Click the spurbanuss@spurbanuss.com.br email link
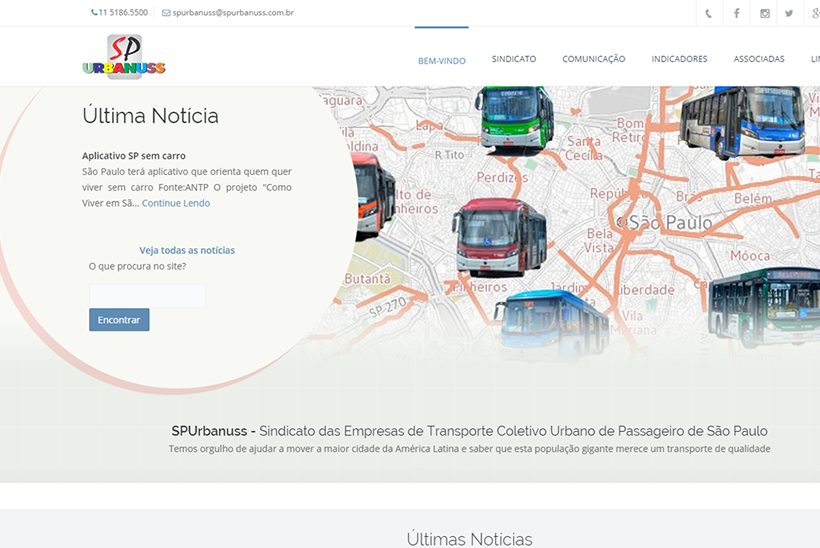The width and height of the screenshot is (820, 548). pyautogui.click(x=233, y=13)
